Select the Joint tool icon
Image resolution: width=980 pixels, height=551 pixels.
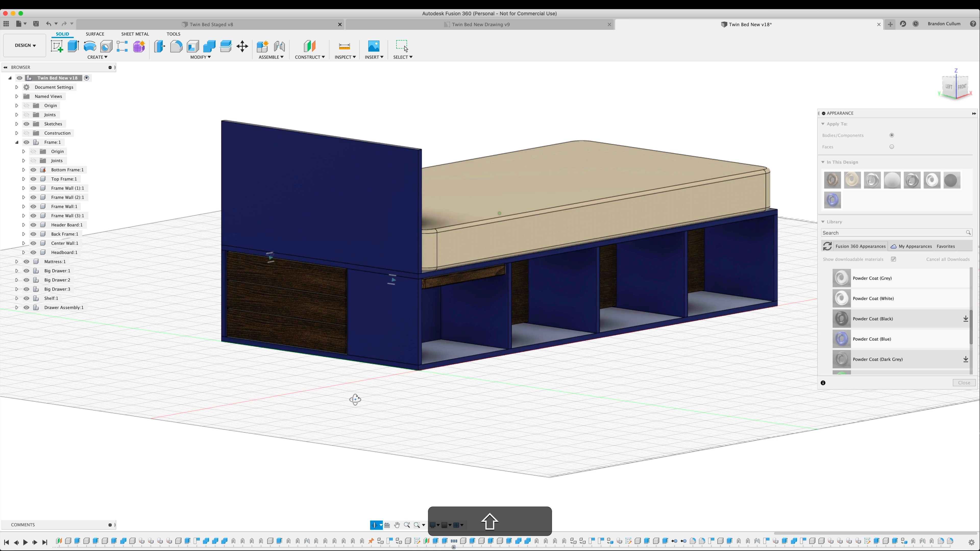(x=279, y=46)
